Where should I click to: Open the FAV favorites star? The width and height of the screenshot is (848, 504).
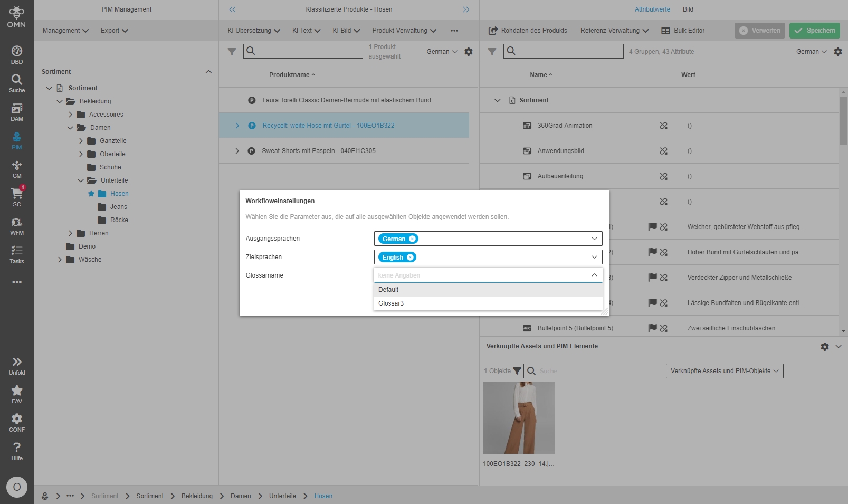point(17,394)
